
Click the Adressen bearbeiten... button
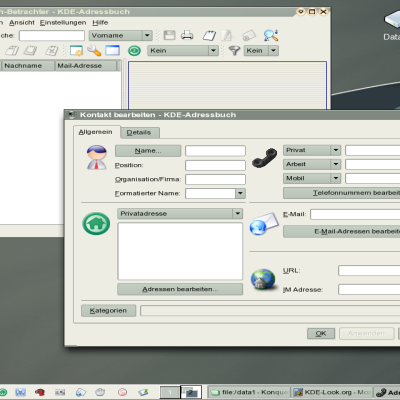click(x=180, y=289)
